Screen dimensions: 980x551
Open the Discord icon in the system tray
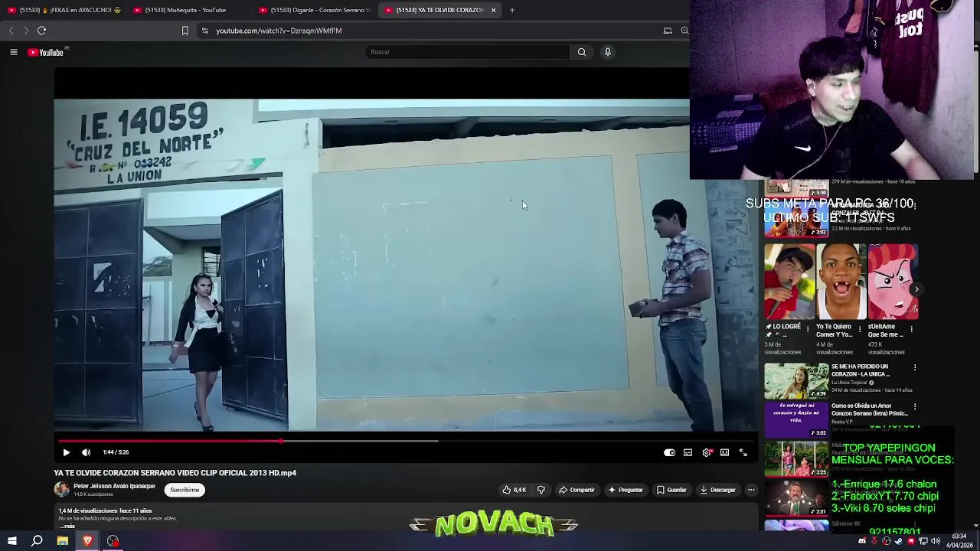tap(862, 541)
